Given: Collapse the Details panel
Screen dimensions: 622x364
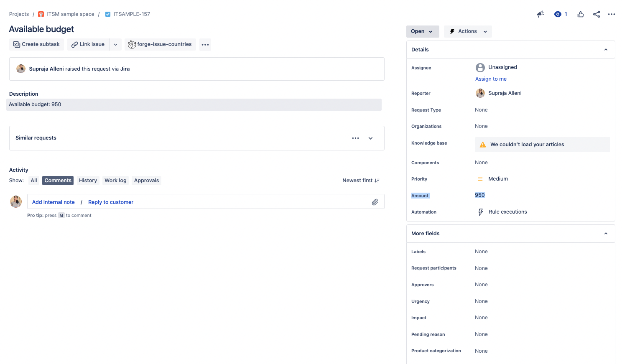Looking at the screenshot, I should (x=605, y=49).
